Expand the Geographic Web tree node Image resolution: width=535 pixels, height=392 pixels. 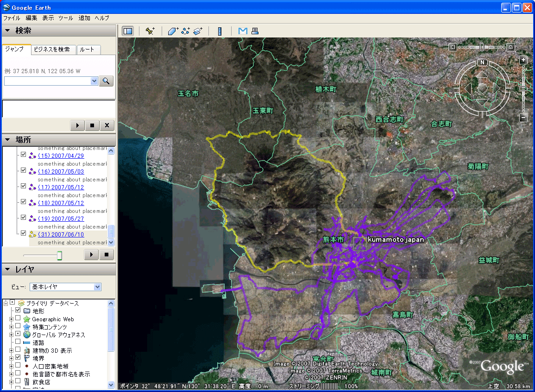pos(11,319)
